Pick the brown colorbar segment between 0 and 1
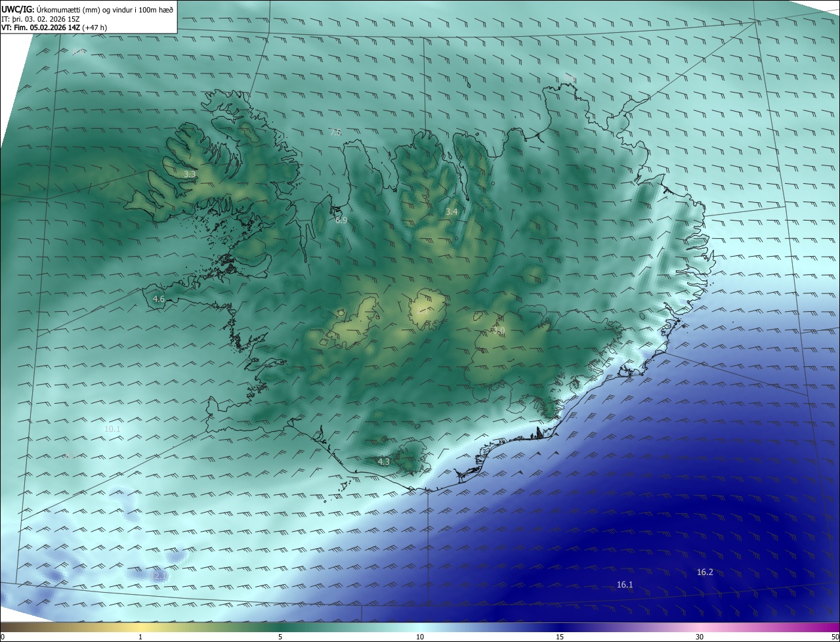The height and width of the screenshot is (642, 840). tap(70, 627)
